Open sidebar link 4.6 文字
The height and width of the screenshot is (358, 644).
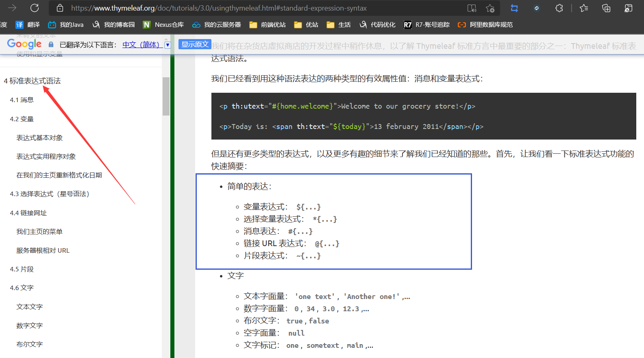[x=22, y=288]
